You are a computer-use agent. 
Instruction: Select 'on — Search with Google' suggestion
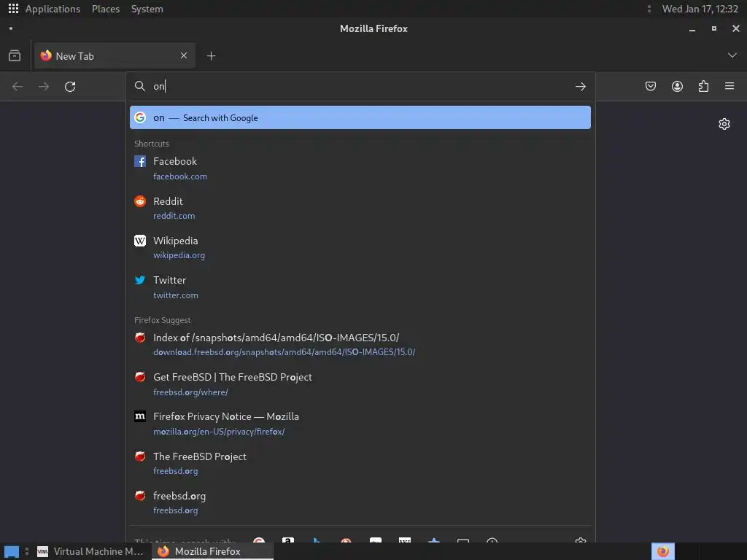(x=360, y=117)
